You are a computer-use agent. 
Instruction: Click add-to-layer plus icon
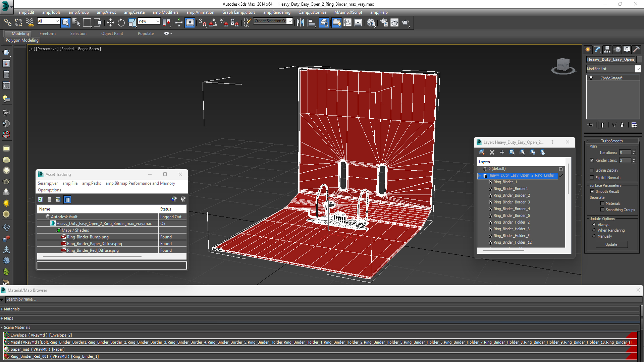pyautogui.click(x=502, y=152)
